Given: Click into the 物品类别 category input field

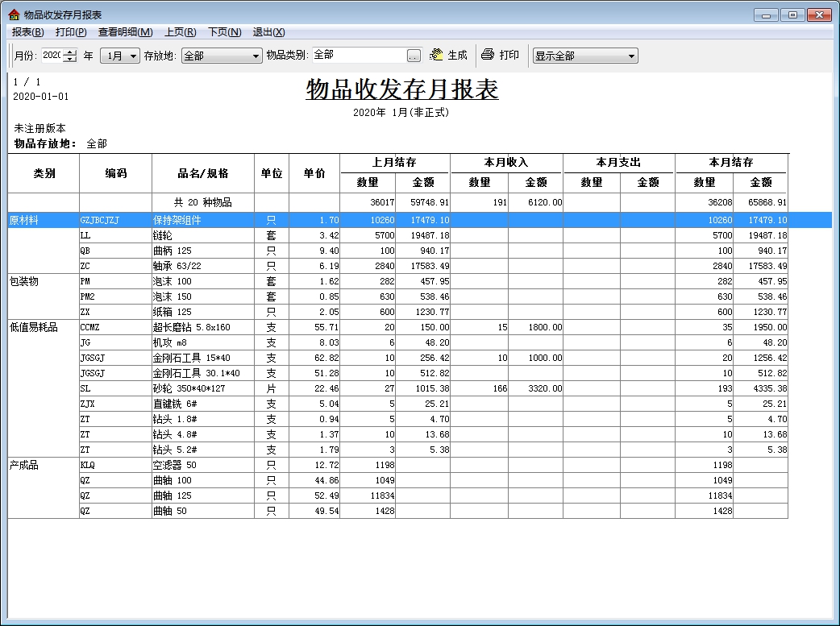Looking at the screenshot, I should [x=358, y=56].
